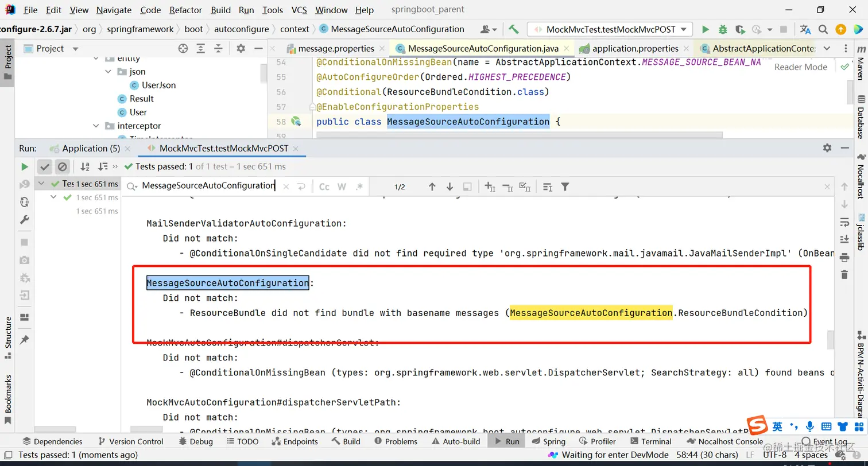Click the Reader Mode label in the editor
This screenshot has height=466, width=868.
(x=801, y=67)
